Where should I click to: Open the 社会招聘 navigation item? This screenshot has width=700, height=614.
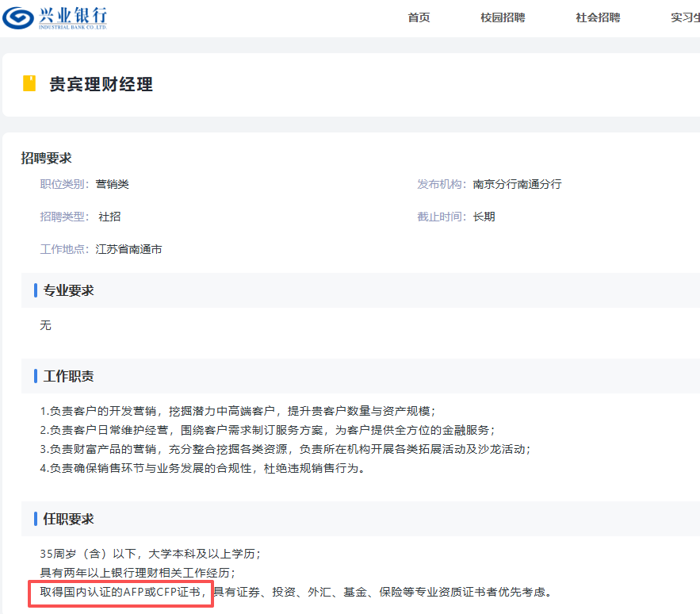[x=597, y=17]
